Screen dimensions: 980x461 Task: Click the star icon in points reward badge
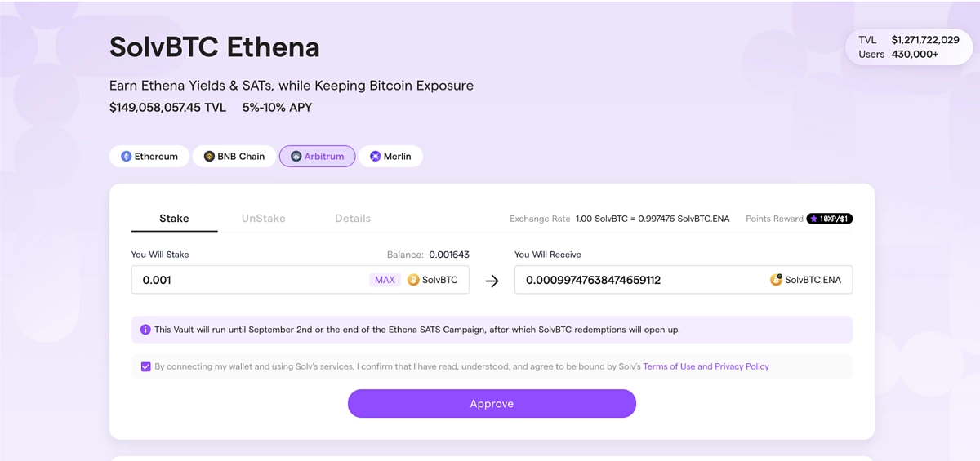[813, 219]
